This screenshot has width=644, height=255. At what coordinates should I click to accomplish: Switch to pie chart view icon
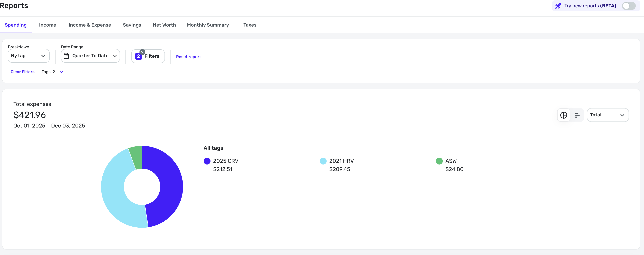tap(564, 115)
